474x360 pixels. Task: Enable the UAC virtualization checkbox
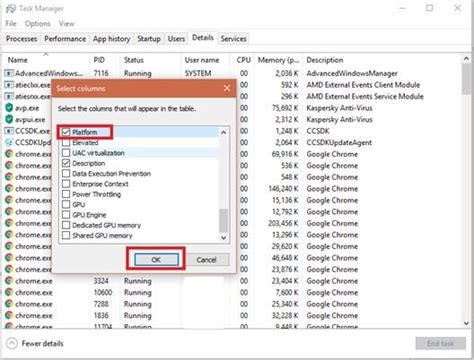(x=66, y=153)
